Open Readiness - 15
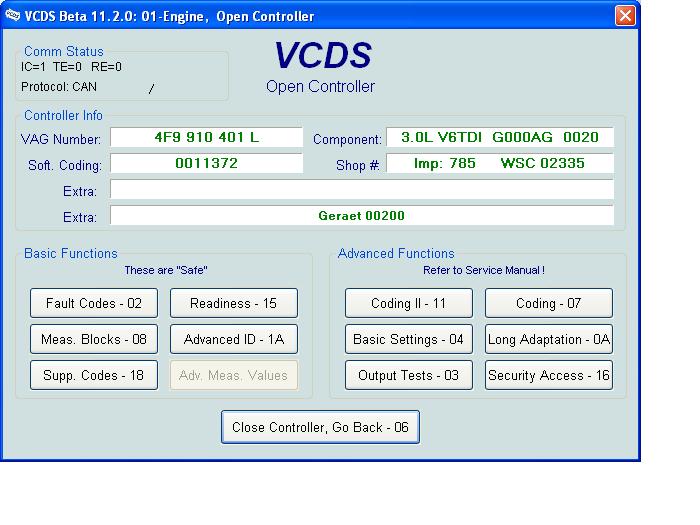Viewport: 700px width, 525px height. point(233,303)
